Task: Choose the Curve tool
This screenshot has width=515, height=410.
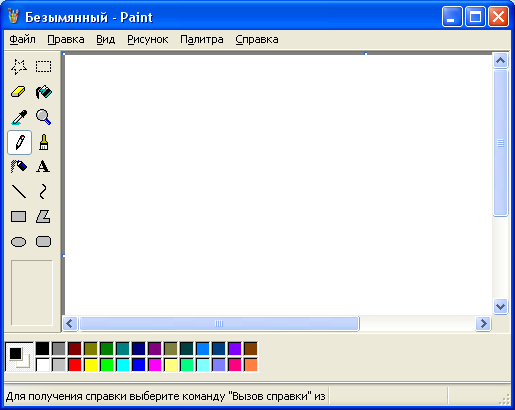Action: (43, 192)
